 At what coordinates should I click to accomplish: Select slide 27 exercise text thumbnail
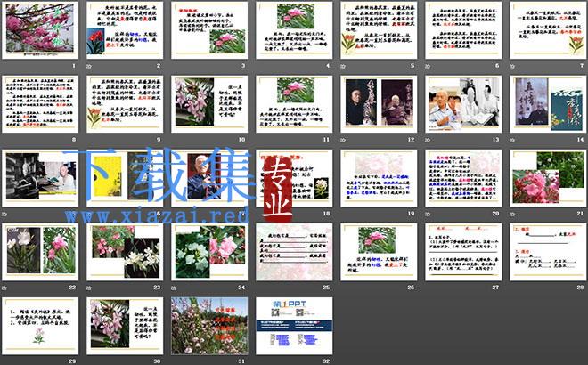tap(463, 252)
